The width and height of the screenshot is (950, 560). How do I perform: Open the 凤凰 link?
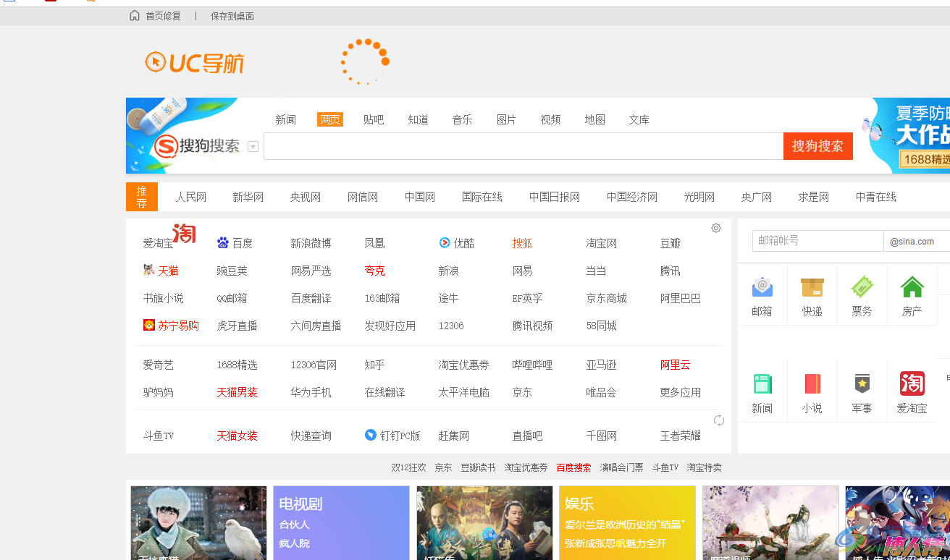point(374,243)
